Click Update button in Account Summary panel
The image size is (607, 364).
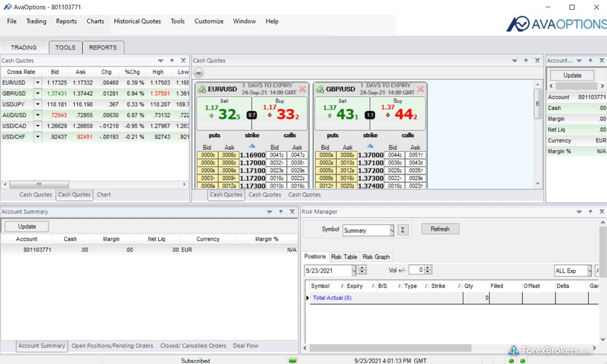[x=27, y=226]
